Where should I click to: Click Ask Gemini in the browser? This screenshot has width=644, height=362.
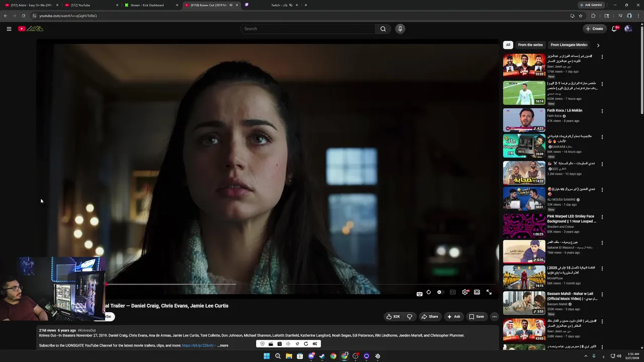tap(591, 5)
